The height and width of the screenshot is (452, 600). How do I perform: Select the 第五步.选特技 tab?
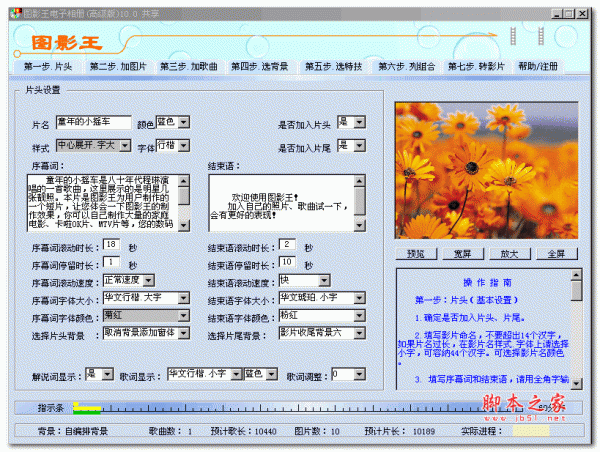(333, 67)
